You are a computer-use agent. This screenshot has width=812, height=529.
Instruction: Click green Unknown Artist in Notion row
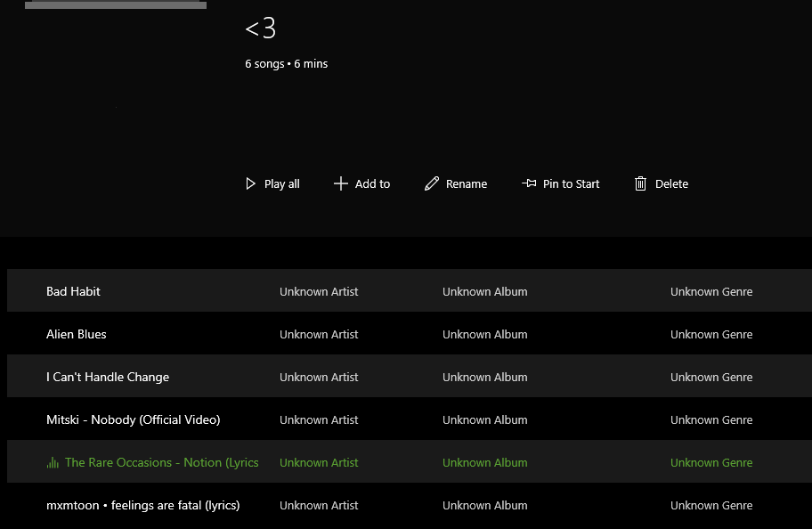(319, 463)
